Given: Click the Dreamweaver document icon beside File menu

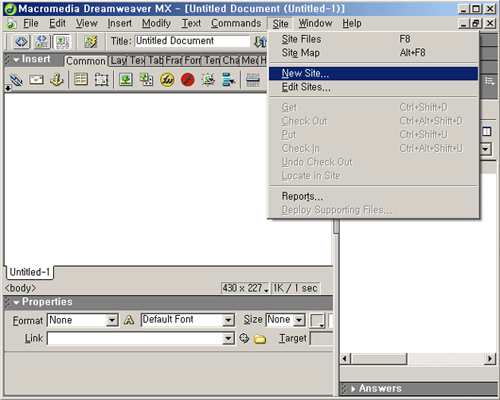Looking at the screenshot, I should [x=12, y=24].
